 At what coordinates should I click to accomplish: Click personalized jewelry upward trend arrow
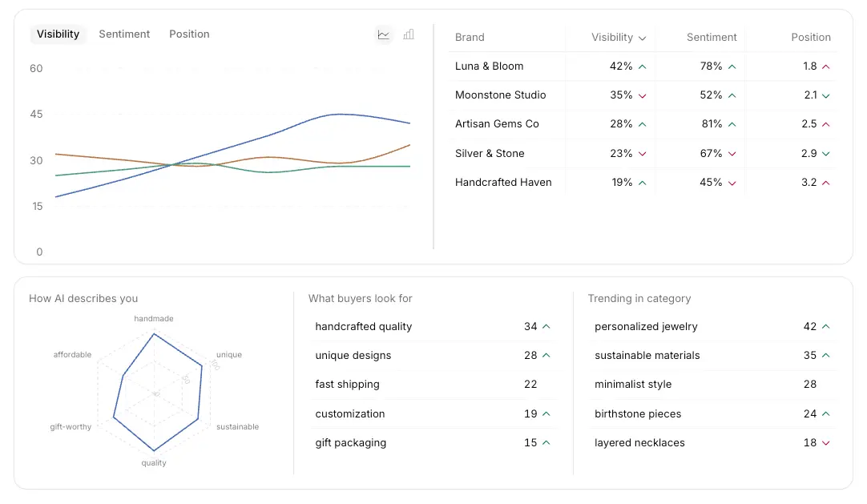826,327
